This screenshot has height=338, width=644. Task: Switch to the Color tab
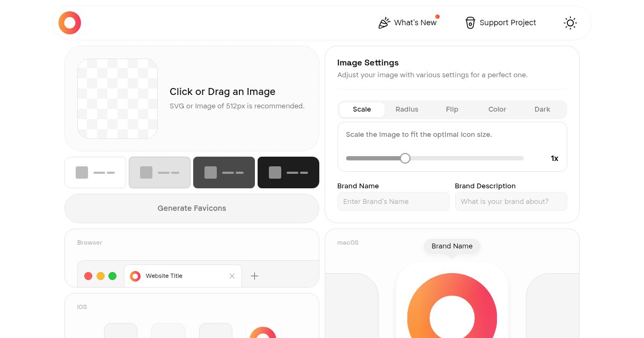coord(497,109)
